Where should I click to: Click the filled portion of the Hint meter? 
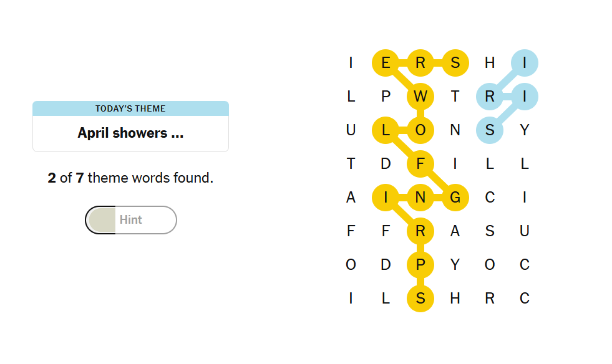pos(102,220)
